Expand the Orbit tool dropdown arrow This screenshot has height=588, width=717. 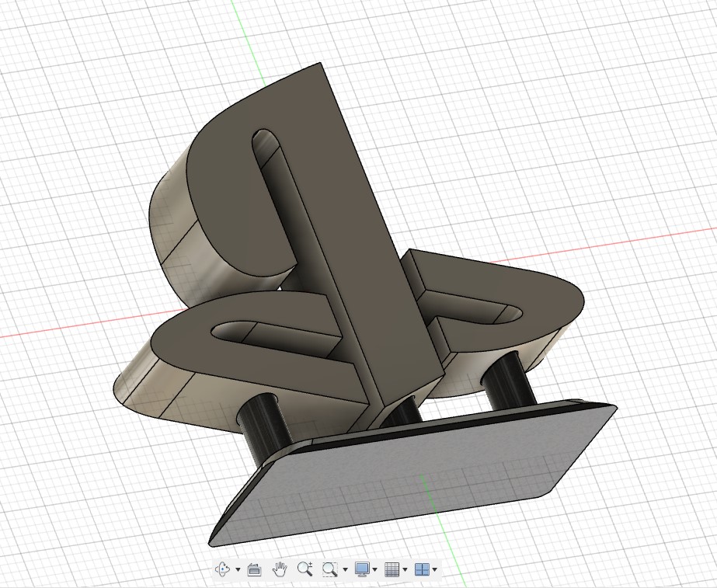point(238,569)
